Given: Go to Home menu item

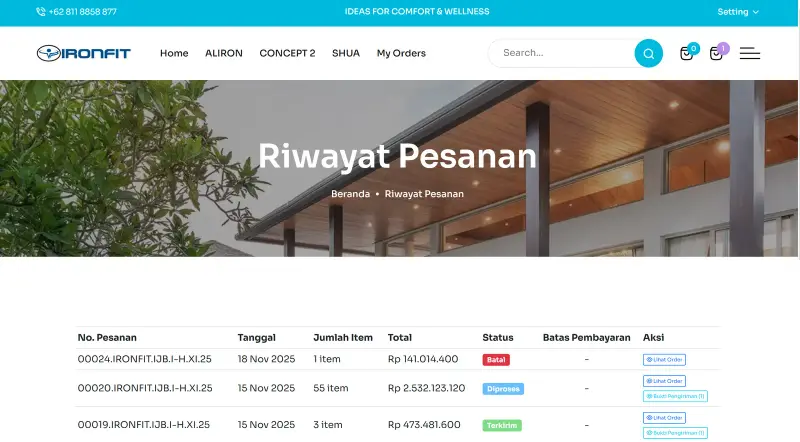Looking at the screenshot, I should click(x=174, y=53).
